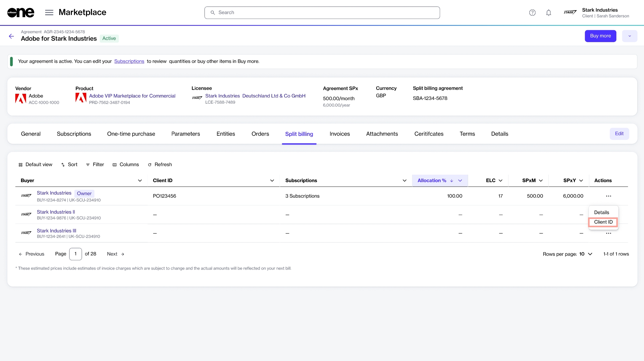Go to the Next page
The width and height of the screenshot is (644, 361).
(x=116, y=254)
